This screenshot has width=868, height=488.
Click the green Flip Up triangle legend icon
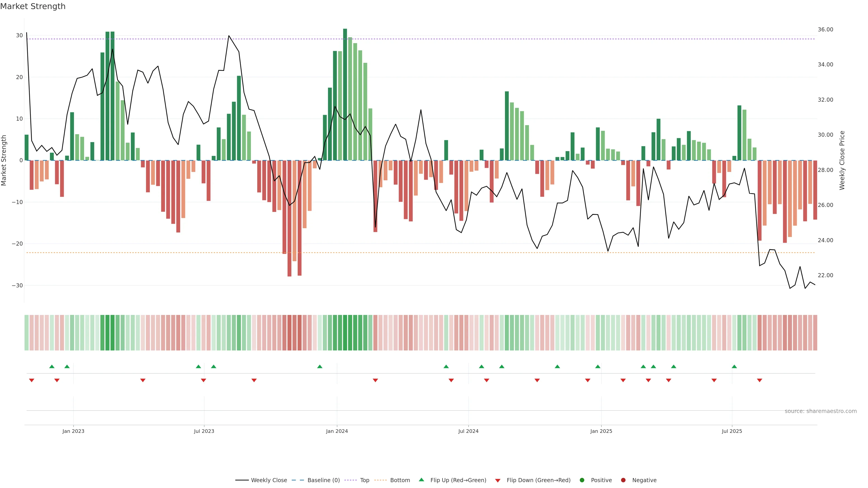pyautogui.click(x=421, y=480)
